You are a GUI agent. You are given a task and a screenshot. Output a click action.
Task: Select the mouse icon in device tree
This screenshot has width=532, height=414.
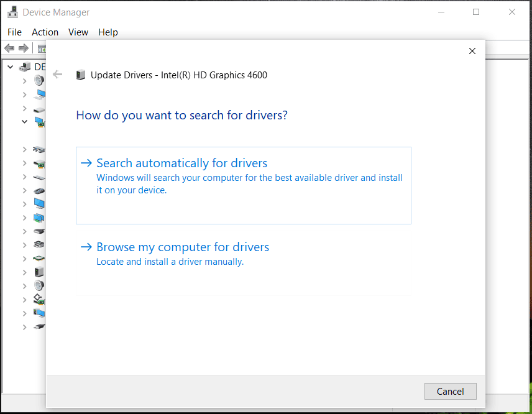click(x=39, y=190)
